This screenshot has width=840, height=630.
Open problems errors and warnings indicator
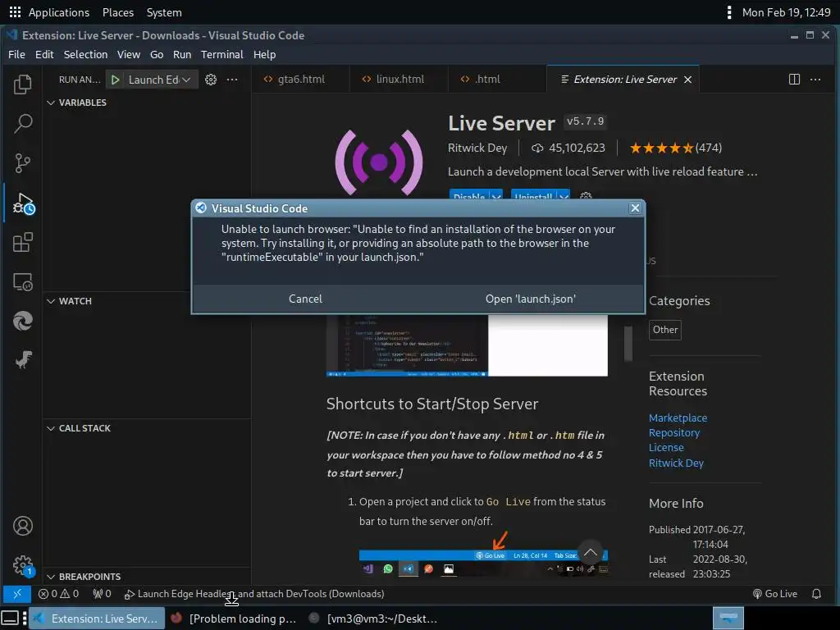pos(58,594)
